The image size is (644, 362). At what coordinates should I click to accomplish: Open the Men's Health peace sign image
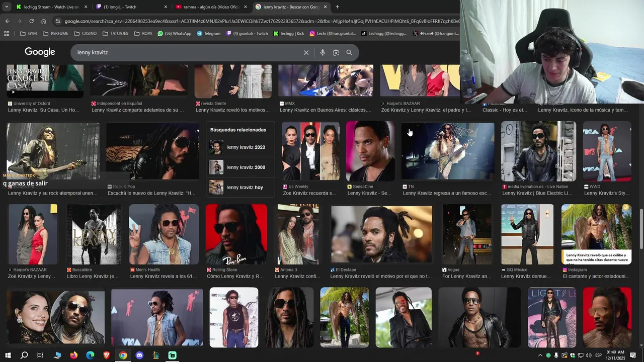[164, 234]
